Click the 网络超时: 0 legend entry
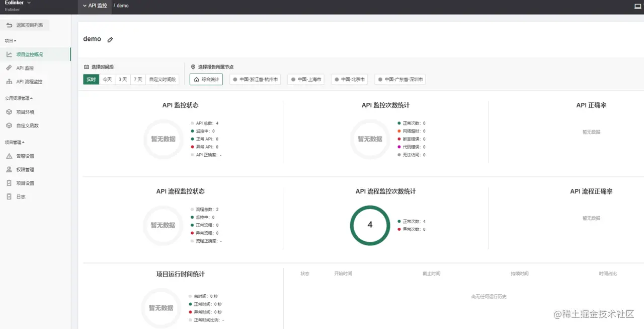Viewport: 644px width, 329px height. [412, 131]
